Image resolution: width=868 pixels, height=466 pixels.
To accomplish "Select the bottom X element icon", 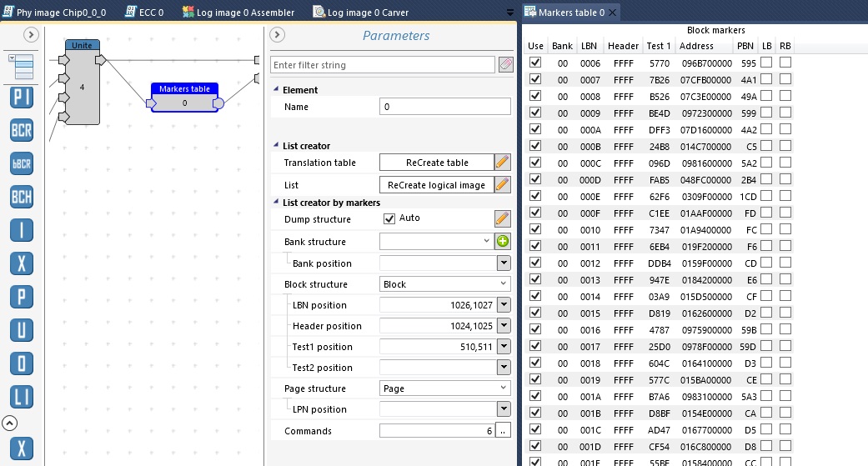I will pos(22,448).
